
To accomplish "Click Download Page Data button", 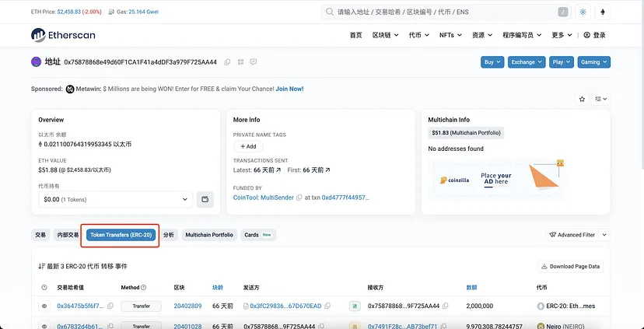I will pos(570,267).
